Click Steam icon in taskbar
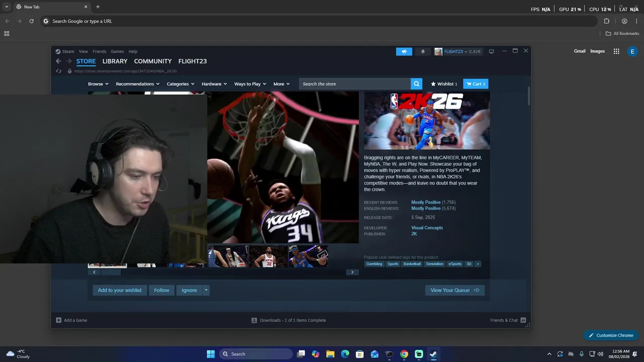This screenshot has height=362, width=644. click(433, 354)
